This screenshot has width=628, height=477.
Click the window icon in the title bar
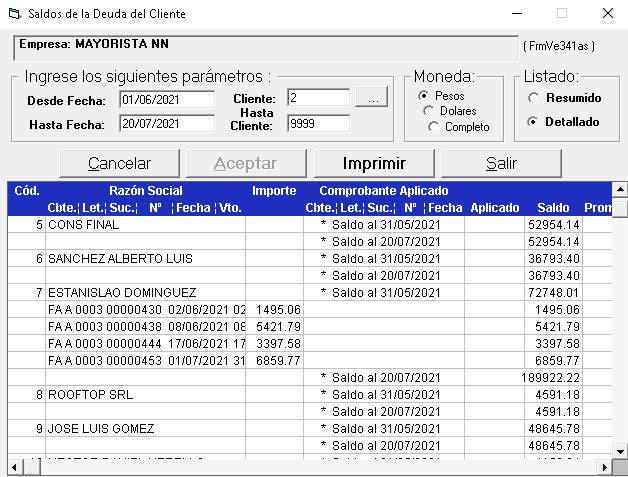pyautogui.click(x=13, y=14)
